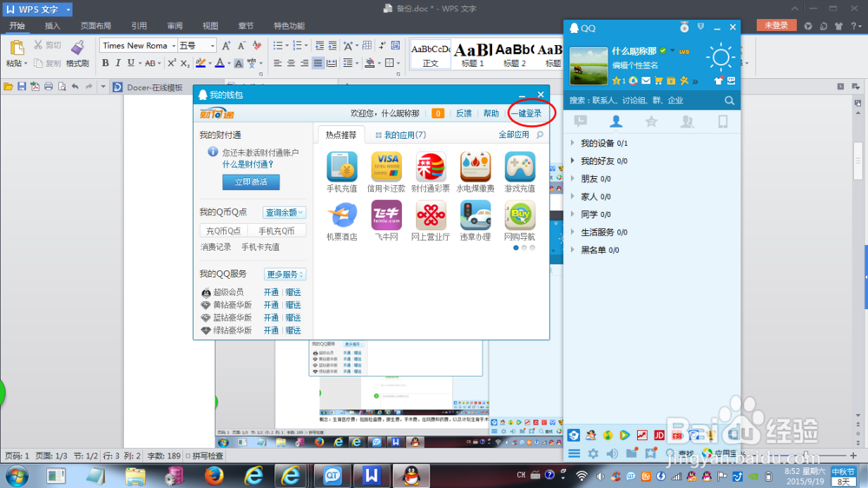Viewport: 868px width, 488px height.
Task: Click the 什么是财付通? link
Action: tap(248, 164)
